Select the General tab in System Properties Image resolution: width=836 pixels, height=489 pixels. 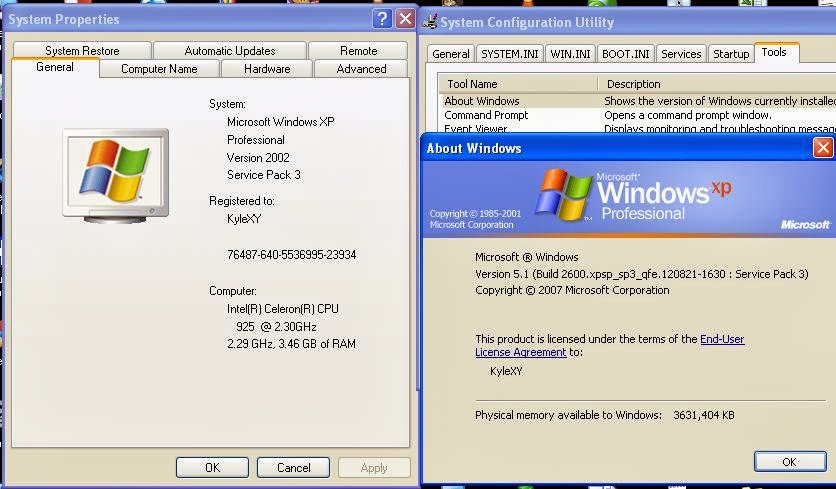(x=55, y=67)
